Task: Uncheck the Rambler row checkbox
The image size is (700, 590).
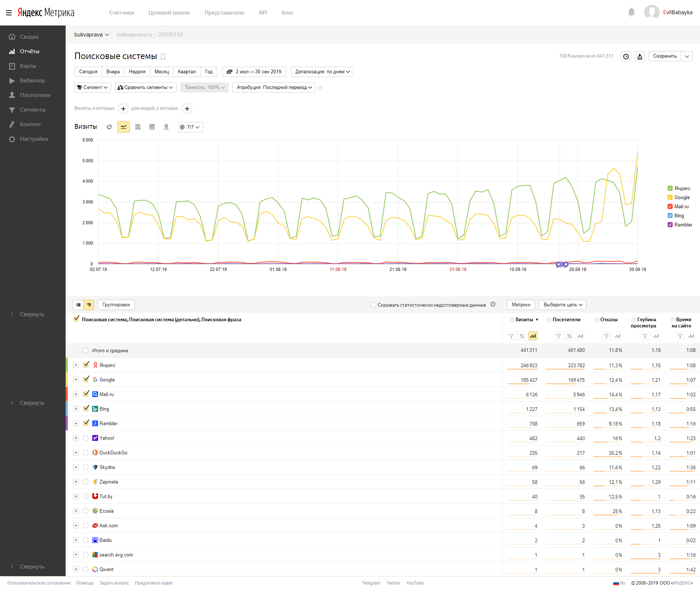Action: [86, 423]
